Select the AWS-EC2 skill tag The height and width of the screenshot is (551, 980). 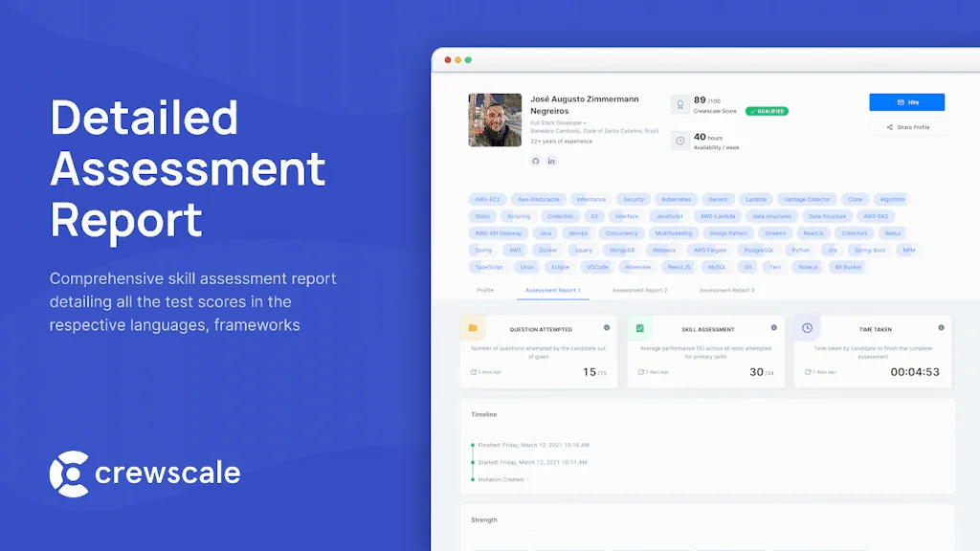(487, 199)
